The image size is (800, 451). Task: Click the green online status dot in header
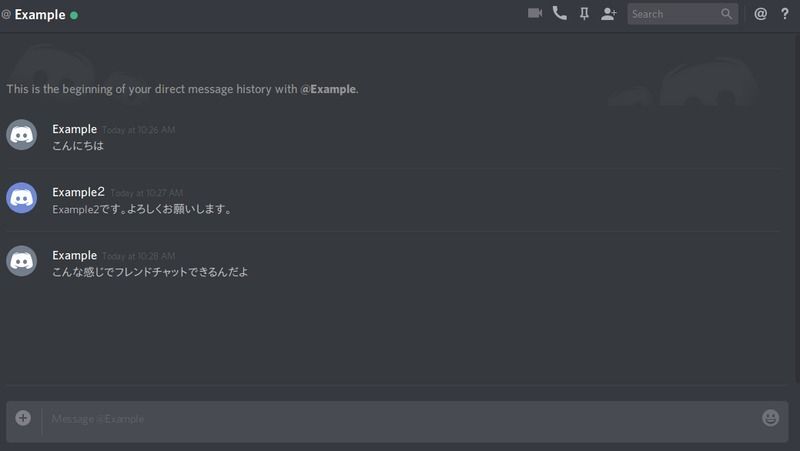point(74,15)
